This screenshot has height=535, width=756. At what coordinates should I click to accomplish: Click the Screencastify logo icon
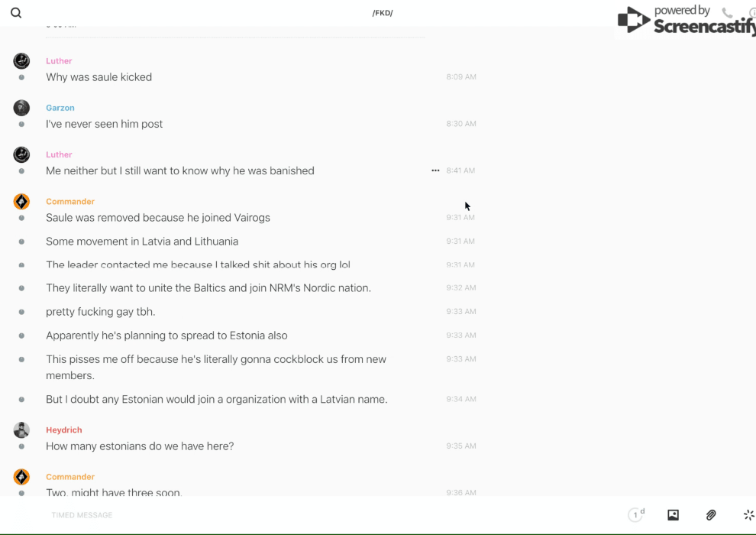coord(634,20)
